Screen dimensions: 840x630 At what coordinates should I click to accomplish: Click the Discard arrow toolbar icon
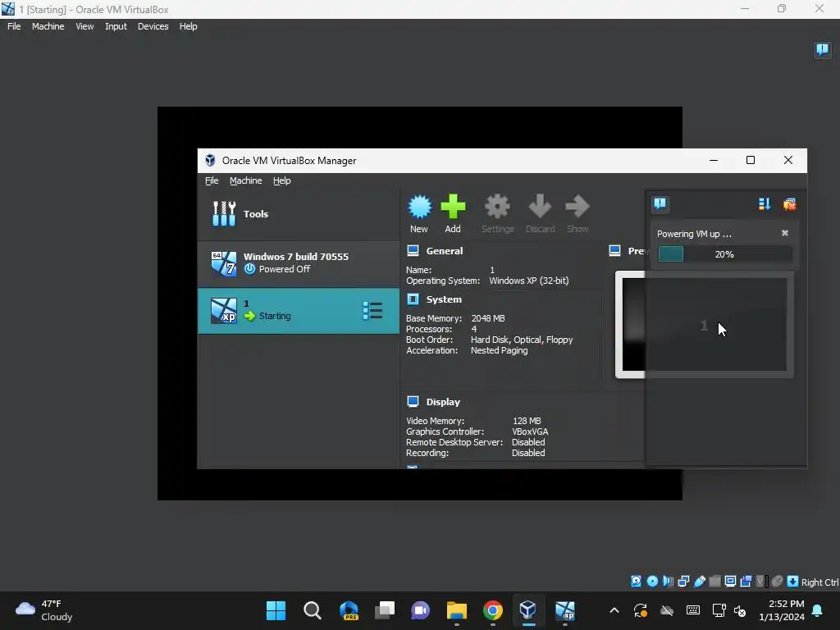pos(540,207)
